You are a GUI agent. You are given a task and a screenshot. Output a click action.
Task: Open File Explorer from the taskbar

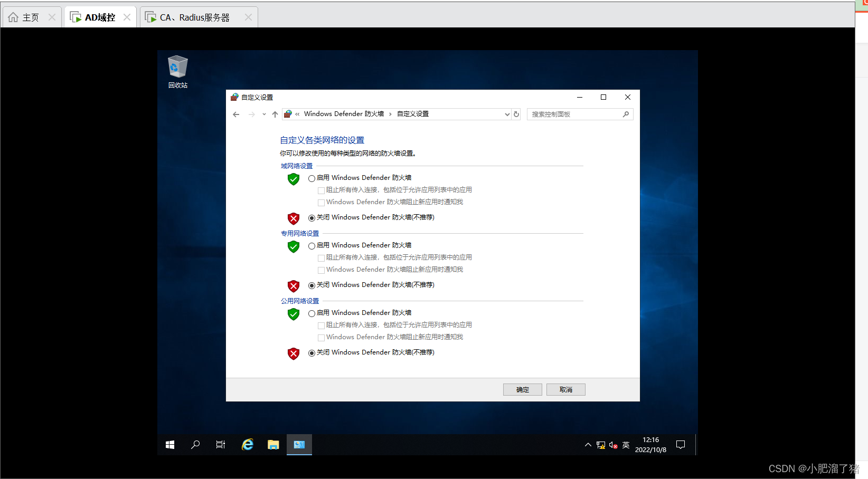click(273, 445)
